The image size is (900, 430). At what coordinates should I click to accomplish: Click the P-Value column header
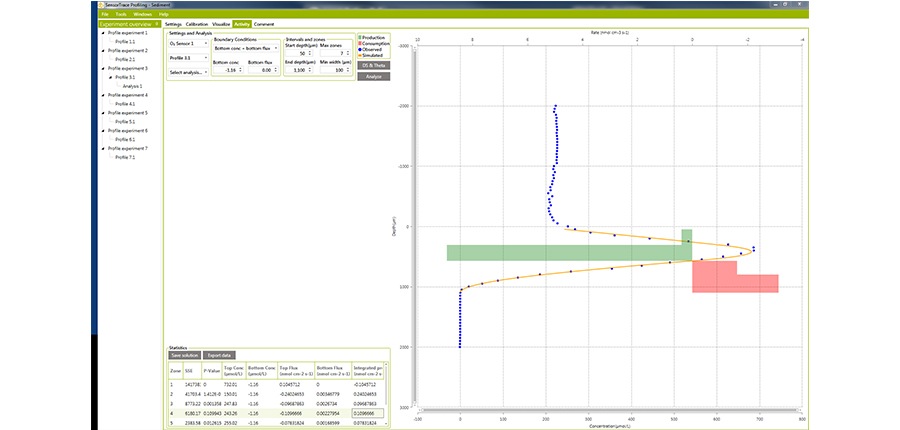pos(210,371)
